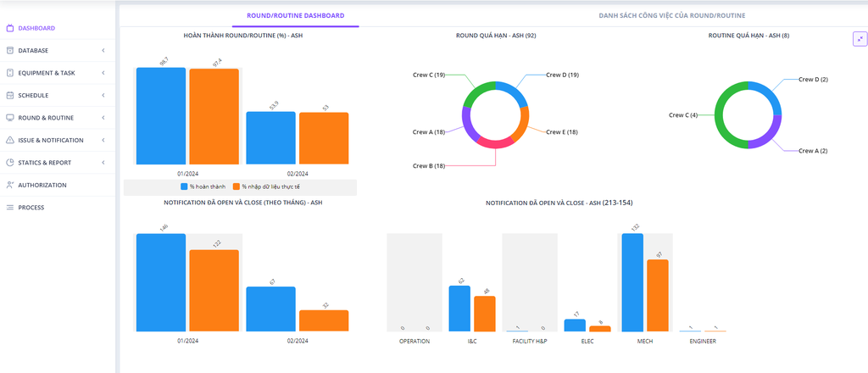Click the Crew E (18) donut label

click(563, 132)
